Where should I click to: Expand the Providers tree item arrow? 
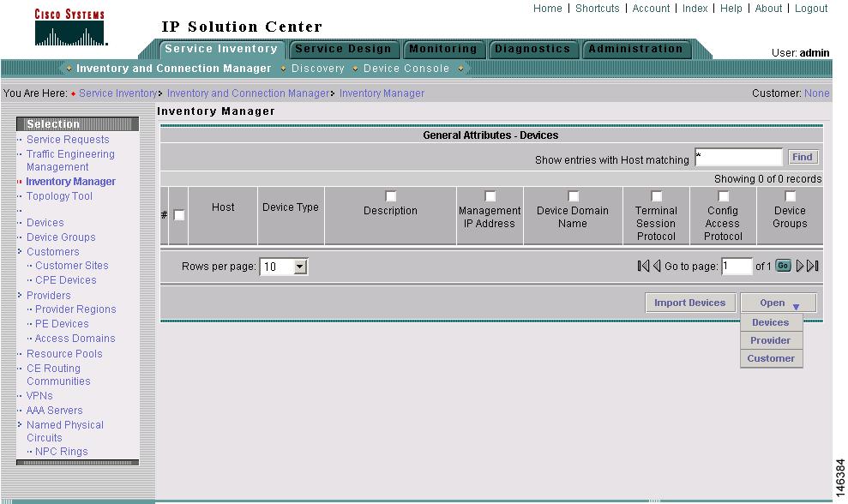click(20, 295)
